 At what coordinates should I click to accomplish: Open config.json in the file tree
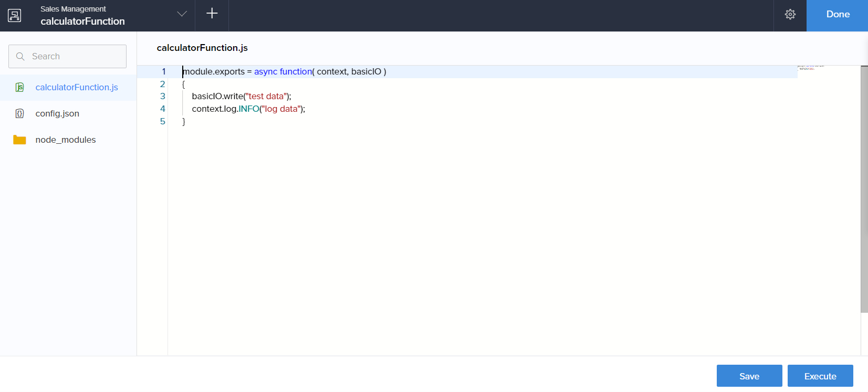coord(57,113)
